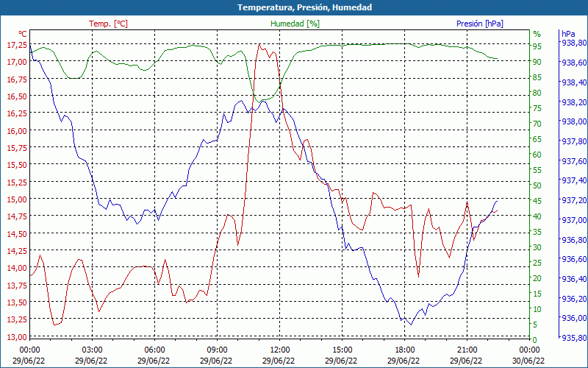Choose humidity axis value 45
This screenshot has height=368, width=588.
(x=537, y=201)
